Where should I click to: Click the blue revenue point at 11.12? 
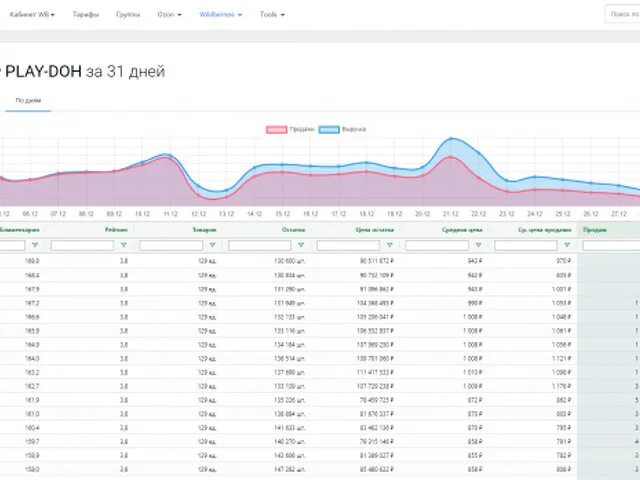tap(170, 155)
